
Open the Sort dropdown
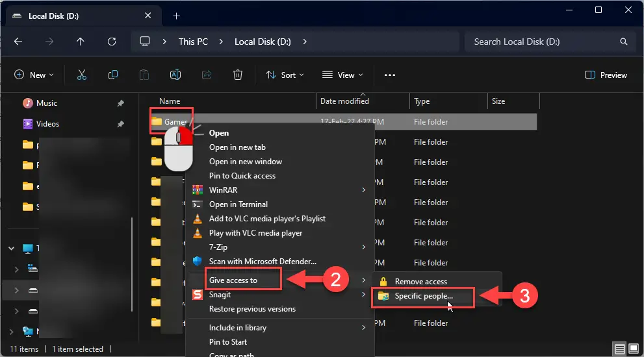(285, 75)
